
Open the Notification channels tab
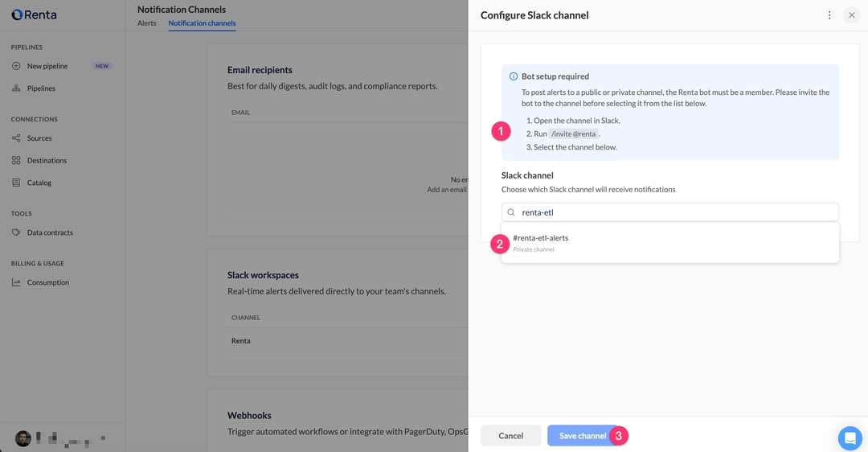pyautogui.click(x=202, y=23)
